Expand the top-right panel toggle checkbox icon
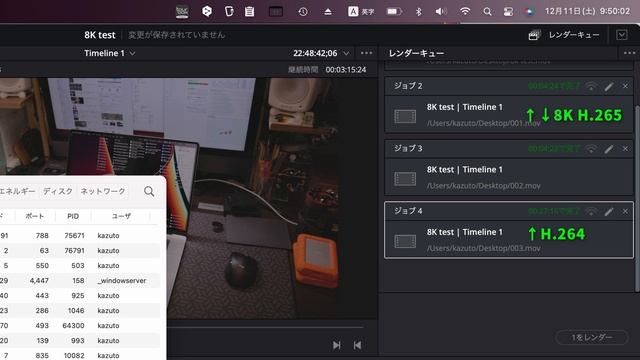The height and width of the screenshot is (360, 640). (x=622, y=35)
